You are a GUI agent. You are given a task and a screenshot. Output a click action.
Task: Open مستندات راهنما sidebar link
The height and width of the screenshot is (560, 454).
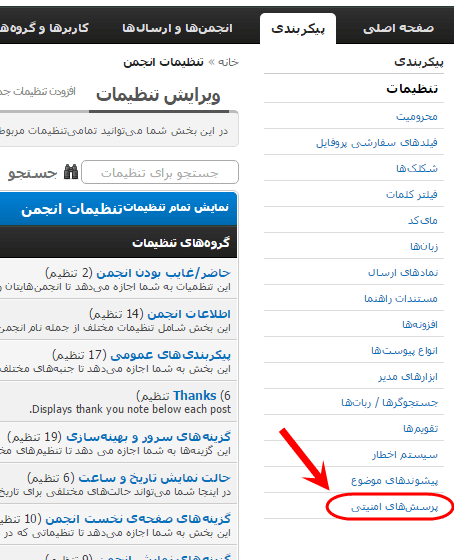[401, 299]
